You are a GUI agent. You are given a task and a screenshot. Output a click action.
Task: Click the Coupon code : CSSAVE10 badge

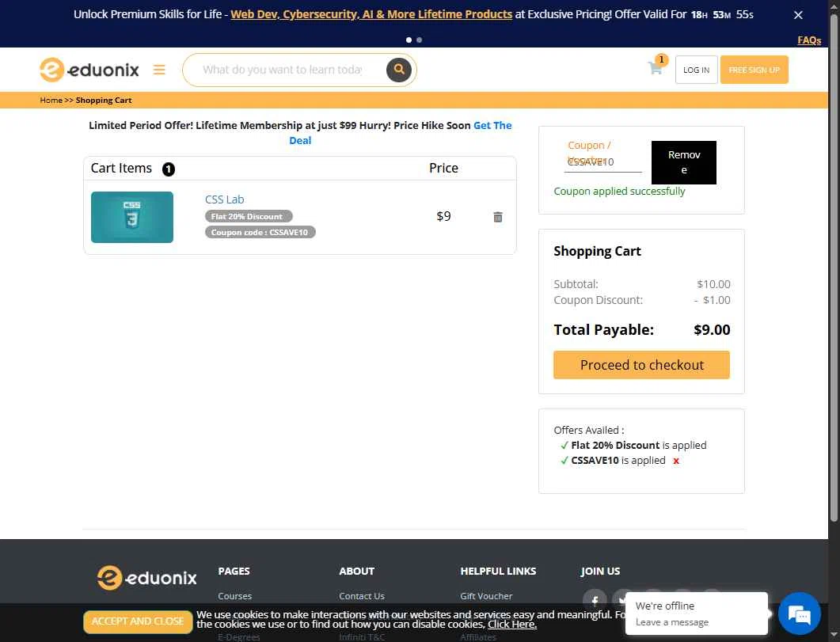(260, 232)
